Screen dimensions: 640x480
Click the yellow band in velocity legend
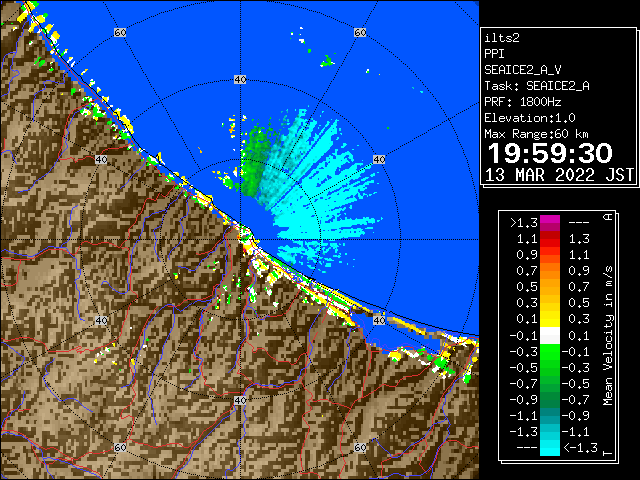click(x=550, y=319)
